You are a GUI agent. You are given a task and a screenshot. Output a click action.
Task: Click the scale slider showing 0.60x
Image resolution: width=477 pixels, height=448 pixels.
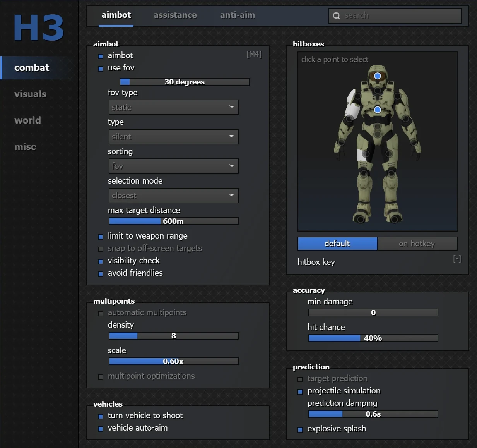[x=174, y=361]
